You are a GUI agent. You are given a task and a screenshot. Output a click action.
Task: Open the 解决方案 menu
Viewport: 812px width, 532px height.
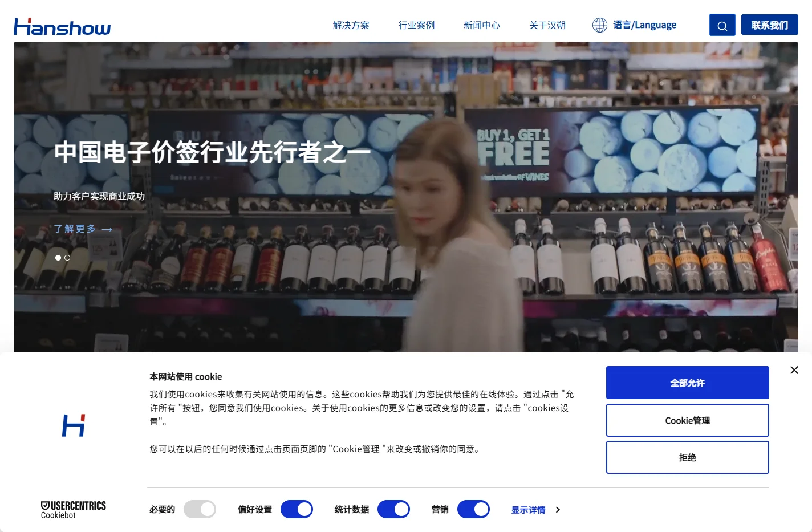(x=351, y=25)
